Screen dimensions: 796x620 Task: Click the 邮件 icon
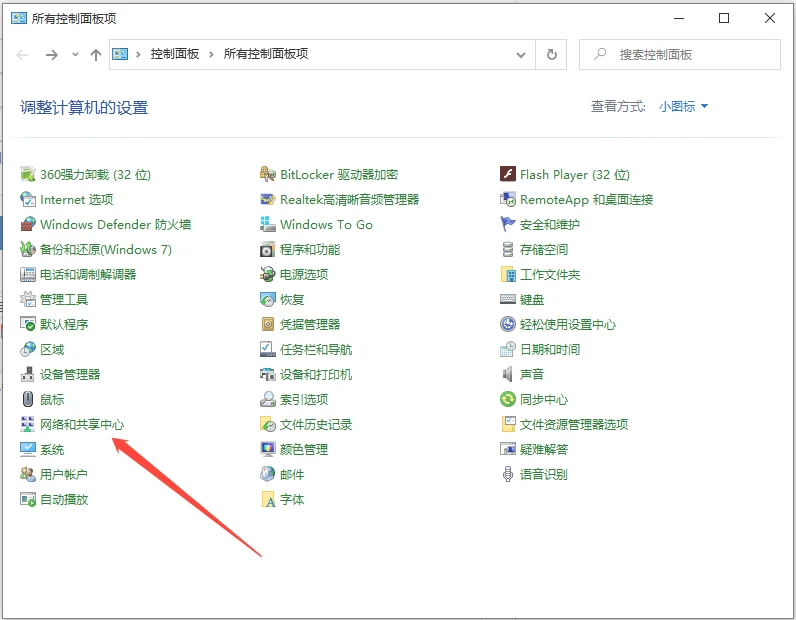pyautogui.click(x=268, y=474)
